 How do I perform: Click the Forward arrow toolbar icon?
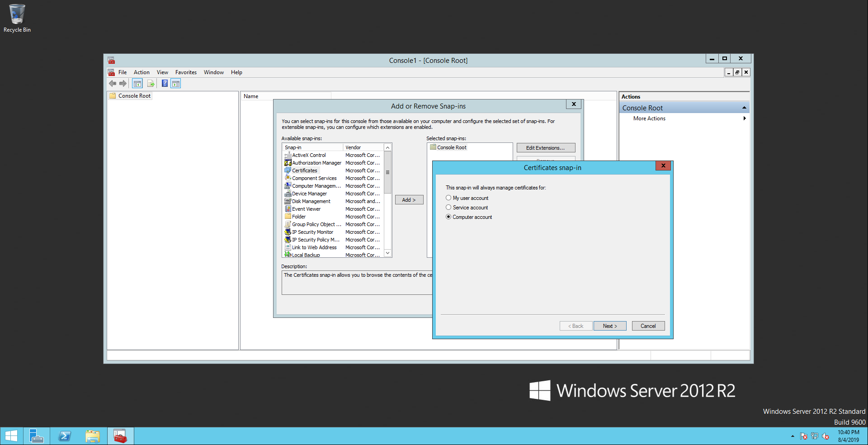pos(123,84)
